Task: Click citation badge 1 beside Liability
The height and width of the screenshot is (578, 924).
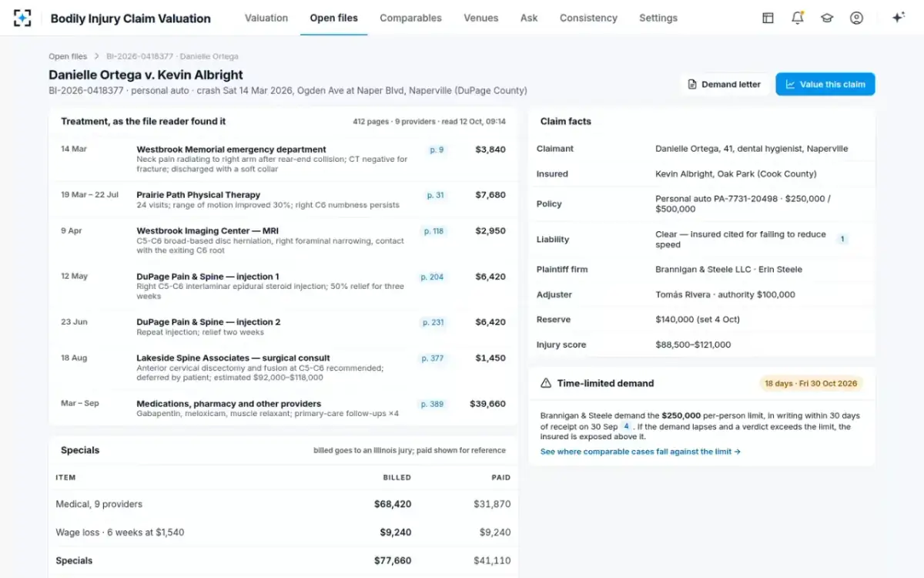Action: click(x=842, y=239)
